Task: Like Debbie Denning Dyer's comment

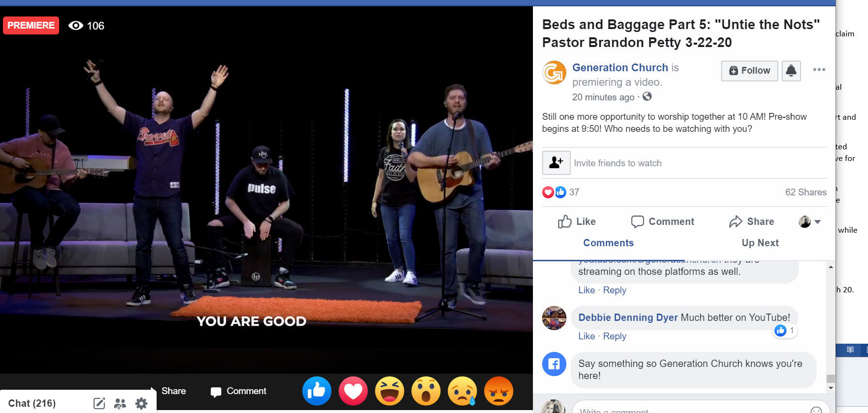Action: 586,336
